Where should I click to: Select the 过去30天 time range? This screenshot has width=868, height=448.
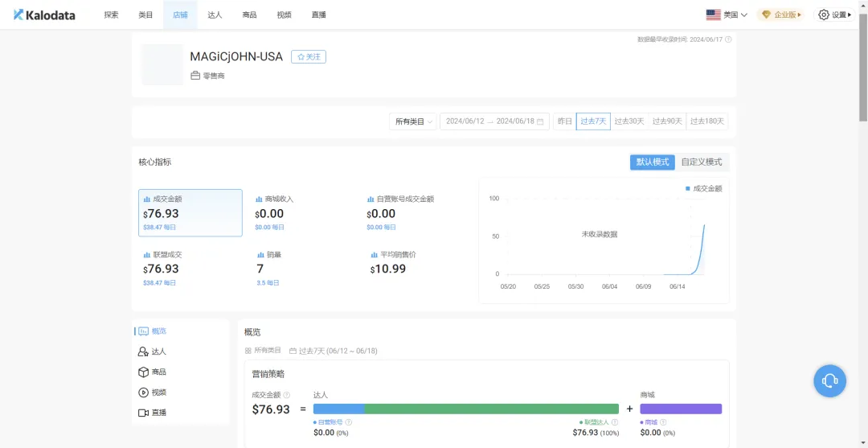tap(628, 121)
